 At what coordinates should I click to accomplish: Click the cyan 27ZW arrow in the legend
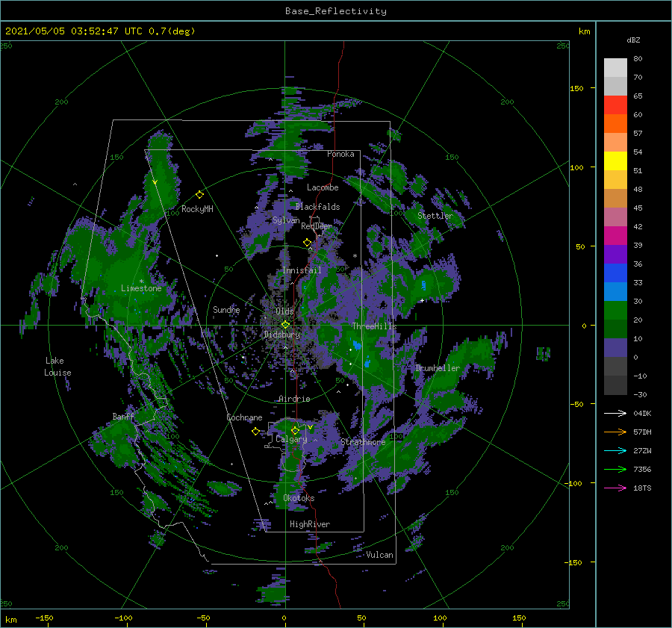coord(615,450)
